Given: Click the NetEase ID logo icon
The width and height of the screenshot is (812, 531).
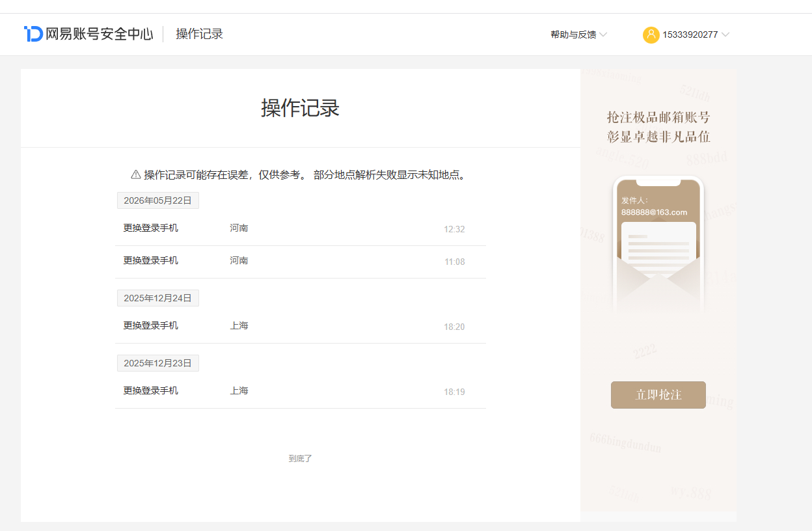Looking at the screenshot, I should click(33, 34).
